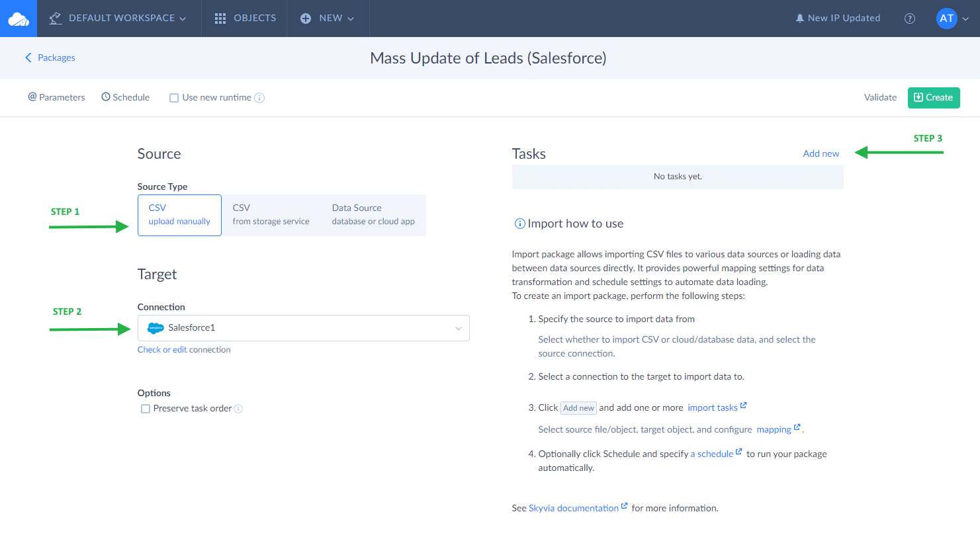The image size is (980, 551).
Task: Open the NEW dropdown menu
Action: pos(328,19)
